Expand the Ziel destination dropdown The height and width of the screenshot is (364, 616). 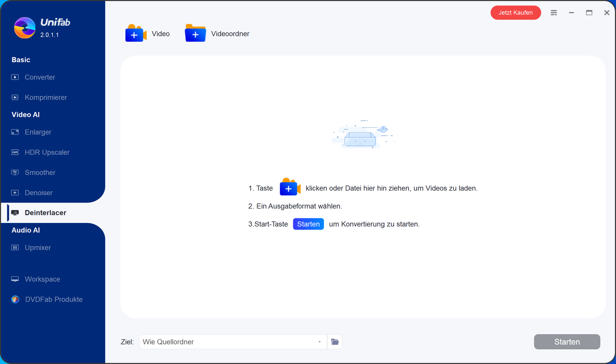point(319,341)
